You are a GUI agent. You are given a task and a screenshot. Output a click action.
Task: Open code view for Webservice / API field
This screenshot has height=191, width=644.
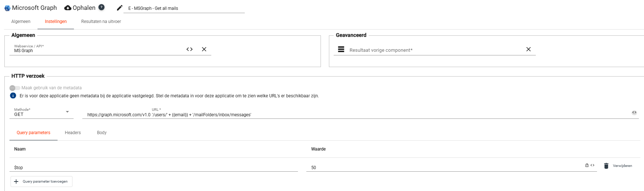(189, 49)
